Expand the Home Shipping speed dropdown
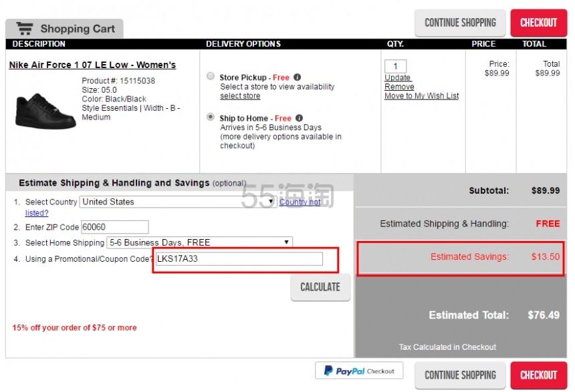 click(199, 242)
